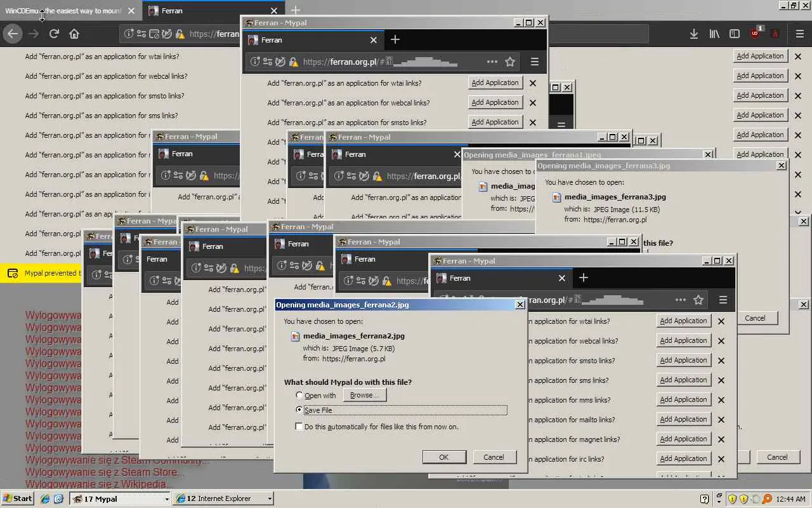Dismiss the irc links row with its X
Screen dimensions: 812x508
click(721, 459)
